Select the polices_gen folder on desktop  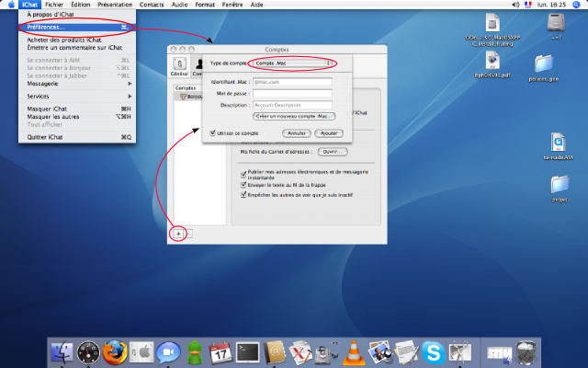tap(543, 68)
